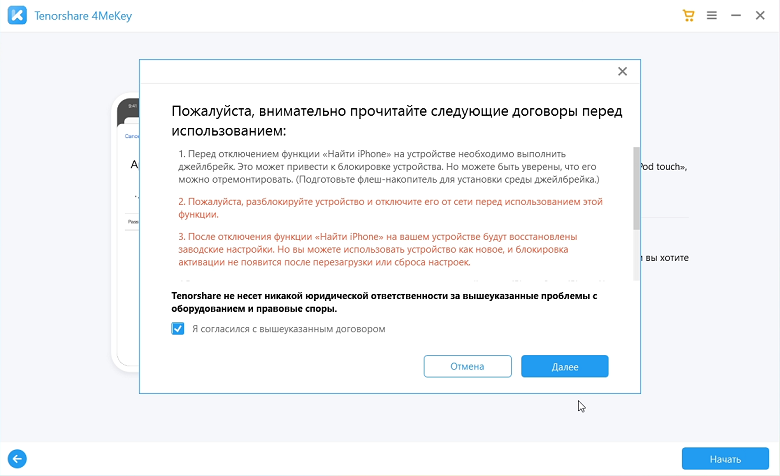Click the app title 'Tenorshare 4MeKey'
The image size is (780, 476).
pyautogui.click(x=83, y=16)
